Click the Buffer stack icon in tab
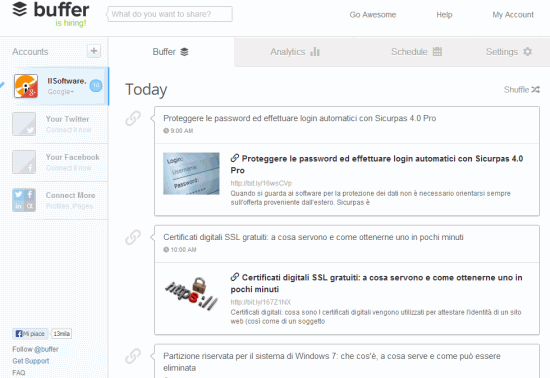The width and height of the screenshot is (550, 378). [184, 52]
